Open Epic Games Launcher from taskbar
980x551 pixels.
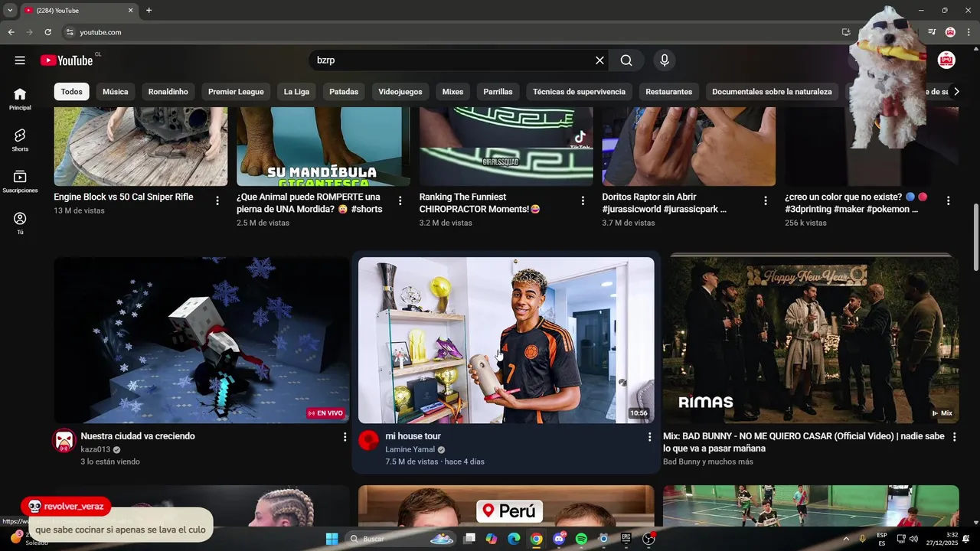point(626,539)
